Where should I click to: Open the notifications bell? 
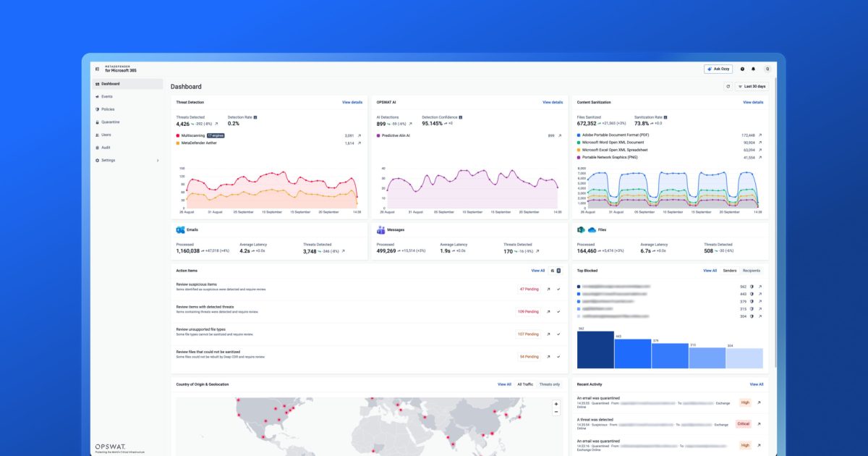tap(753, 69)
